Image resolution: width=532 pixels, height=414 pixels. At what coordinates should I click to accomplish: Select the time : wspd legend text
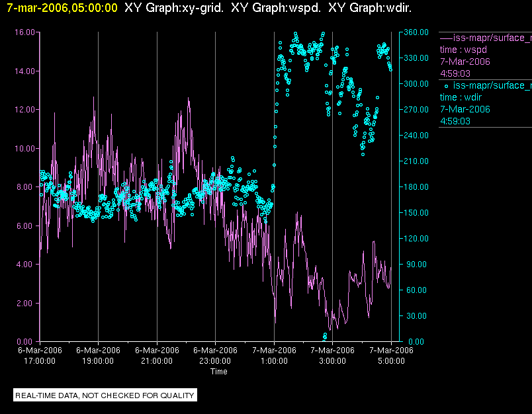point(463,50)
